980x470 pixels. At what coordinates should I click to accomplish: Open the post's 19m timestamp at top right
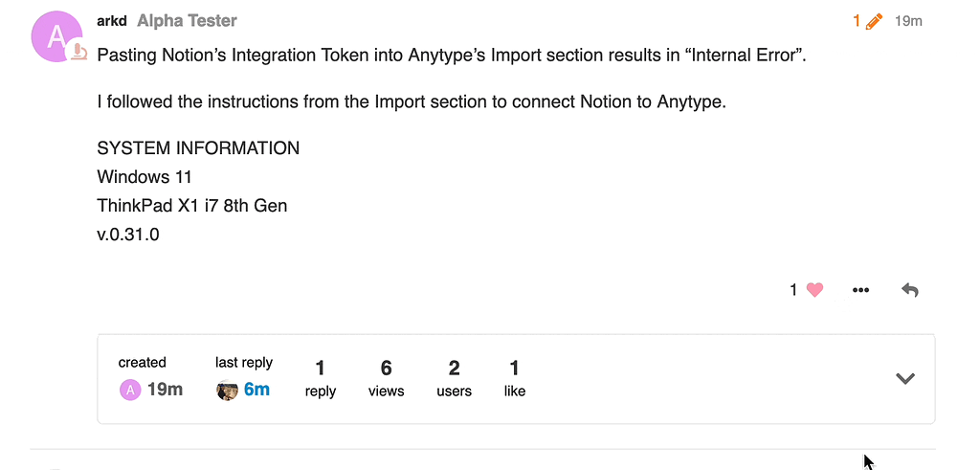[x=908, y=20]
